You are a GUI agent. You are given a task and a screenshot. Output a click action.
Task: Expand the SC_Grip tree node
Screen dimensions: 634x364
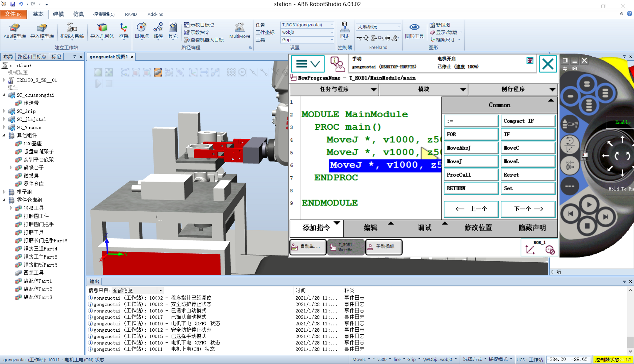pyautogui.click(x=4, y=111)
